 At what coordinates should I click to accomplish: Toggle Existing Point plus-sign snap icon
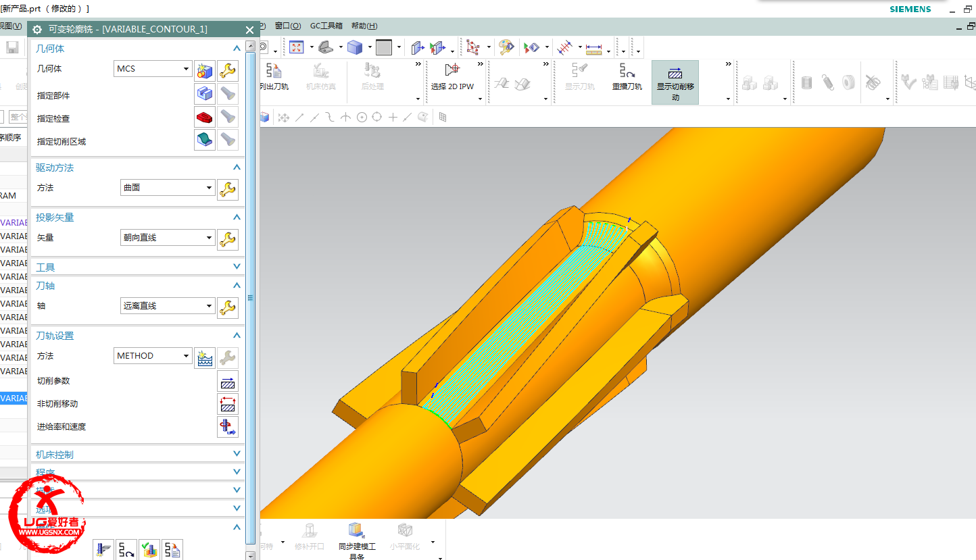click(x=393, y=118)
